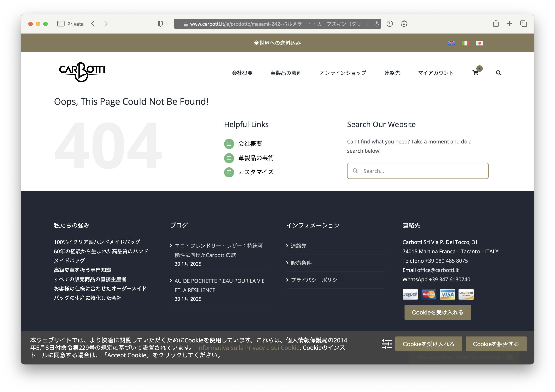This screenshot has width=555, height=392.
Task: Click the MasterCard payment icon
Action: pyautogui.click(x=429, y=294)
